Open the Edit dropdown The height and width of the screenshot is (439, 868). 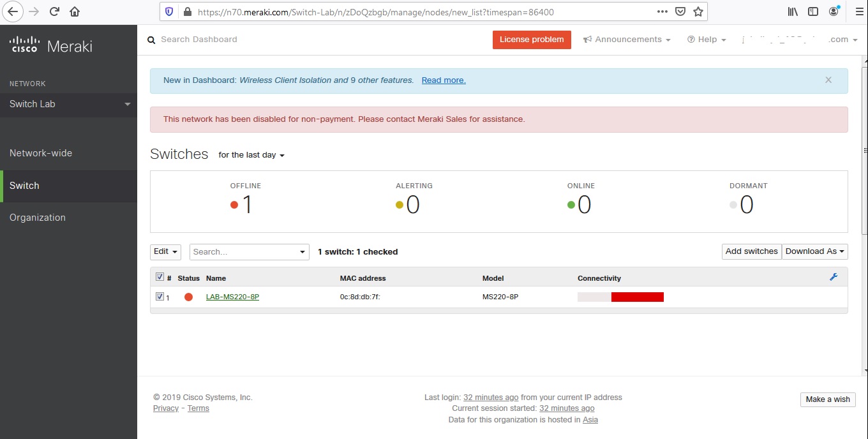[165, 251]
